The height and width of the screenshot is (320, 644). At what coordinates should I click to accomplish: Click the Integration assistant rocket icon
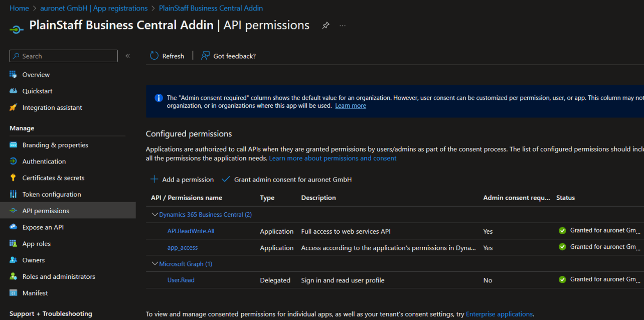(x=13, y=107)
